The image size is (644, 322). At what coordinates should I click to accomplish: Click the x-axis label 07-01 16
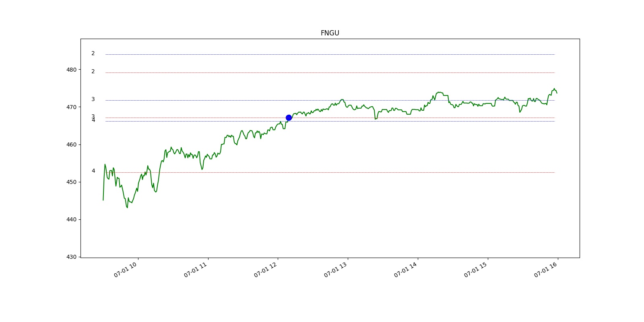coord(546,270)
